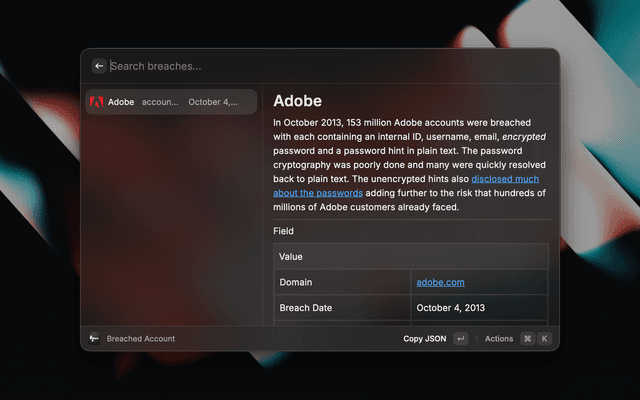The height and width of the screenshot is (400, 640).
Task: Open the adobe.com domain link
Action: 440,282
